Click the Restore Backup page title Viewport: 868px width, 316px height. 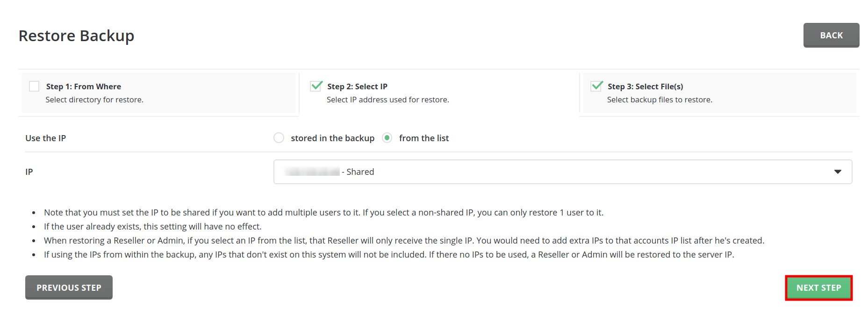point(76,35)
